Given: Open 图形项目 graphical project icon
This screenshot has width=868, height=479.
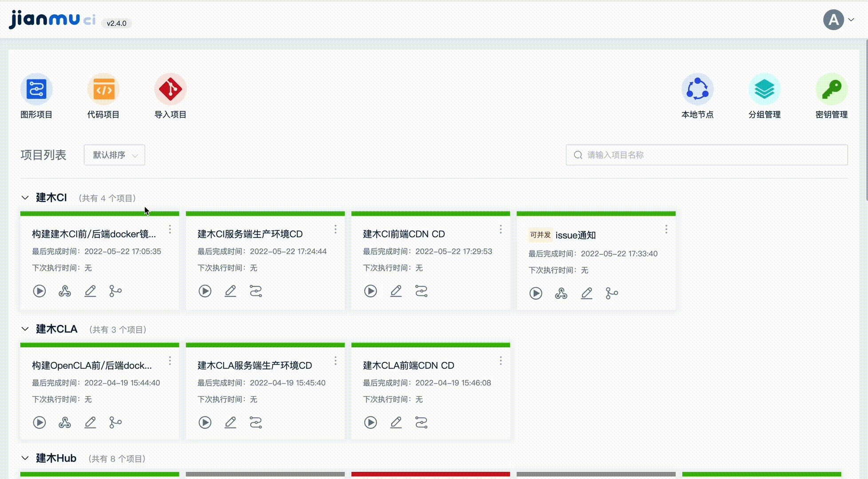Looking at the screenshot, I should [x=36, y=89].
